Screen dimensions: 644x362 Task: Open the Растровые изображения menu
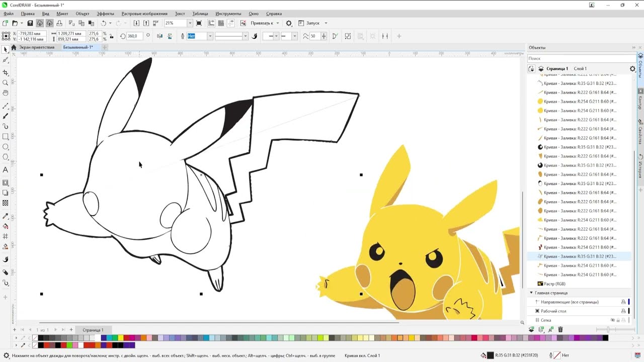point(144,14)
